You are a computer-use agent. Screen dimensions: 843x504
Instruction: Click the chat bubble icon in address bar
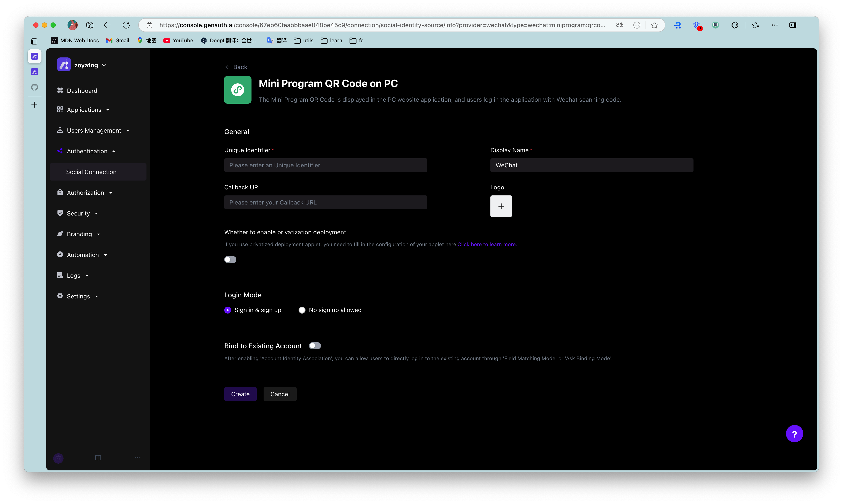point(637,25)
